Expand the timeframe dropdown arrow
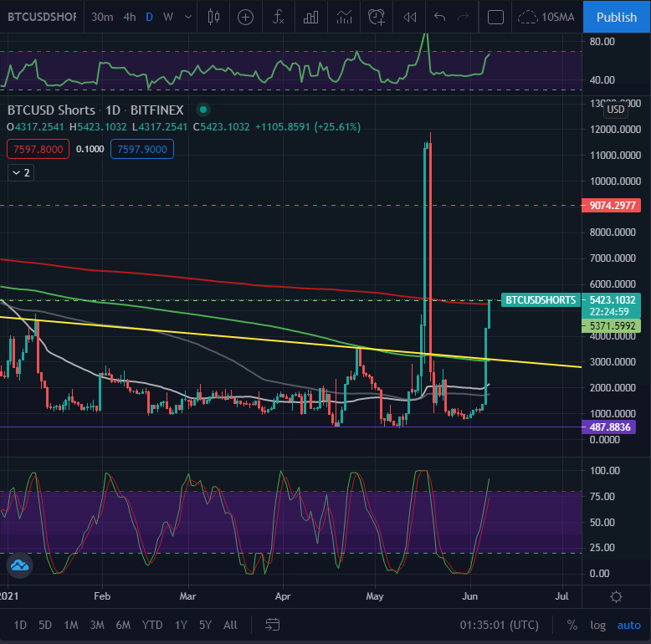Viewport: 651px width, 644px height. pyautogui.click(x=188, y=17)
